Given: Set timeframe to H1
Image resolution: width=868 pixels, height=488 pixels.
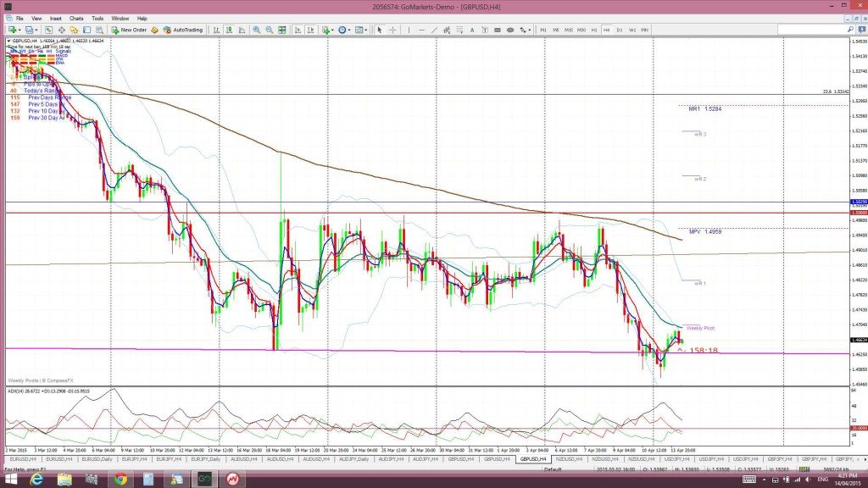Looking at the screenshot, I should tap(594, 30).
